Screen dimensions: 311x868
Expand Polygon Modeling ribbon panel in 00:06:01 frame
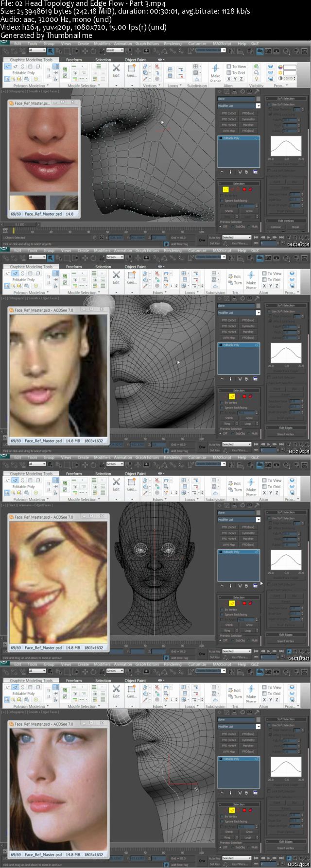click(x=30, y=86)
